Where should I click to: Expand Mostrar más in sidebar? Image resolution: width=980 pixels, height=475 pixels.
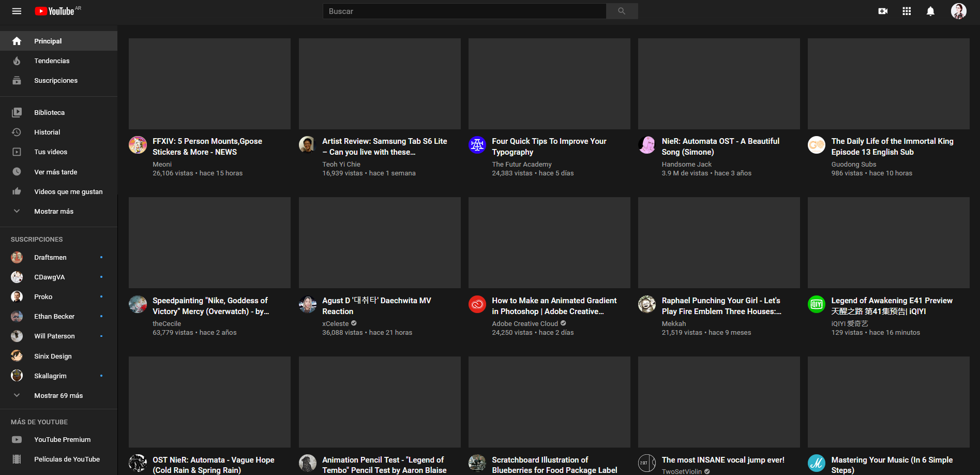pyautogui.click(x=58, y=211)
